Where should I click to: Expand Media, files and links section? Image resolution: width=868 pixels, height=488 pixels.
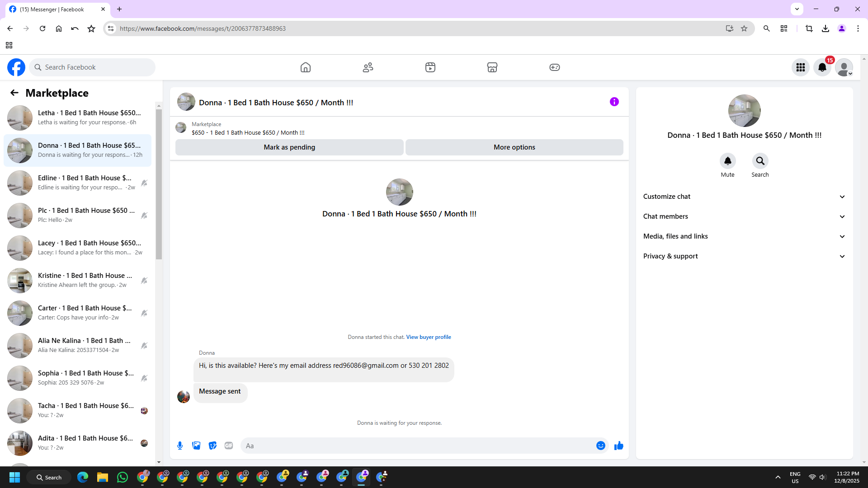(744, 236)
